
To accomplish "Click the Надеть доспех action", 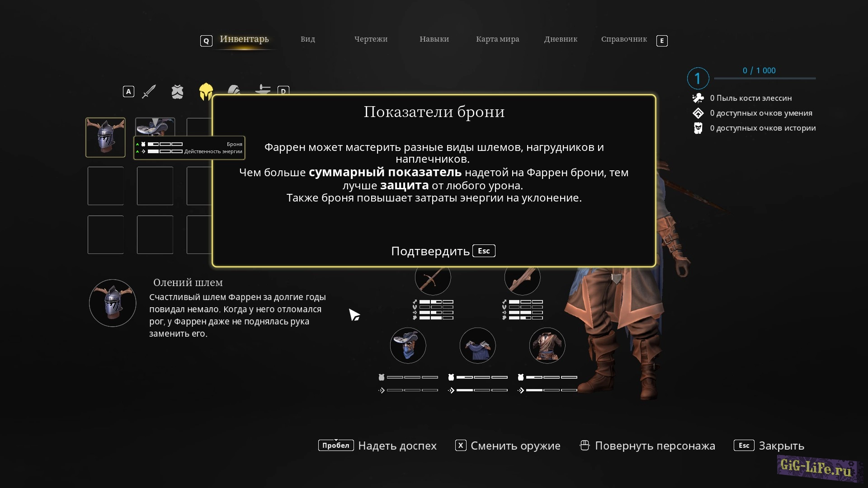I will 397,446.
